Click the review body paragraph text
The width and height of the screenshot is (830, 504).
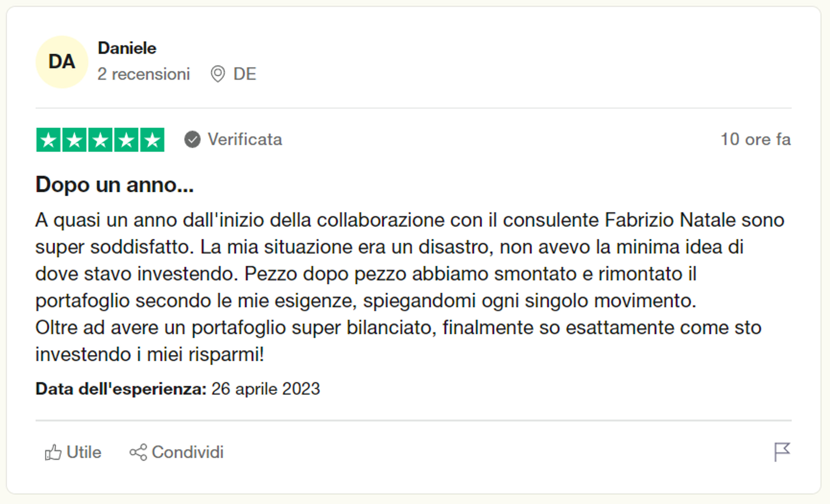[x=410, y=287]
